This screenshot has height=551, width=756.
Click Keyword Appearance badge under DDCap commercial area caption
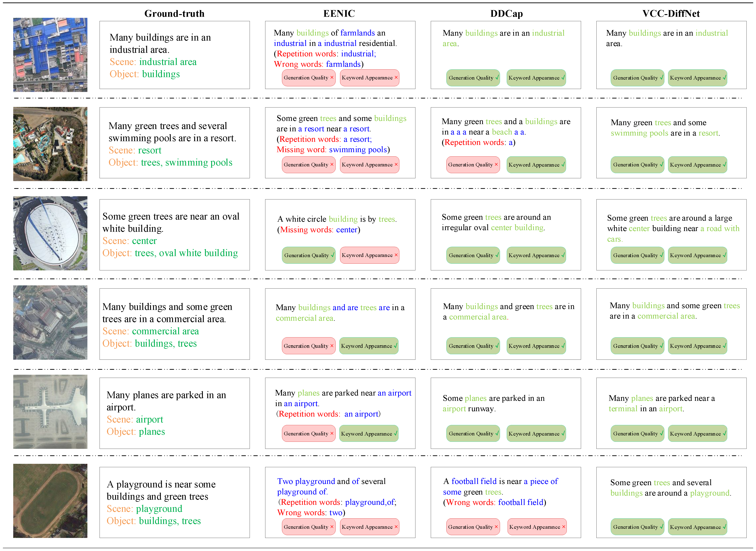(536, 346)
